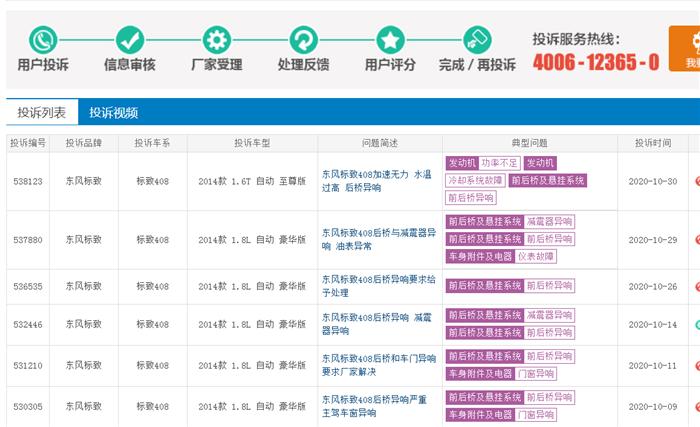Click 东风标致 brand in row 538123

[x=83, y=181]
